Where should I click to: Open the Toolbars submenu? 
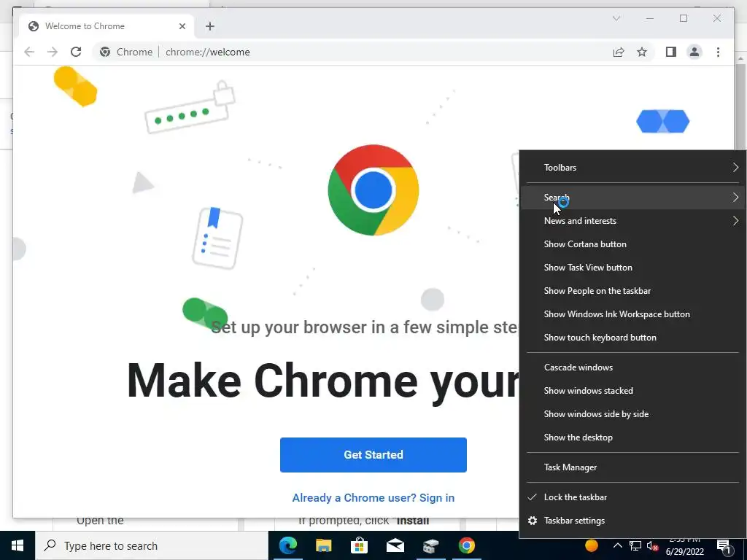[632, 168]
